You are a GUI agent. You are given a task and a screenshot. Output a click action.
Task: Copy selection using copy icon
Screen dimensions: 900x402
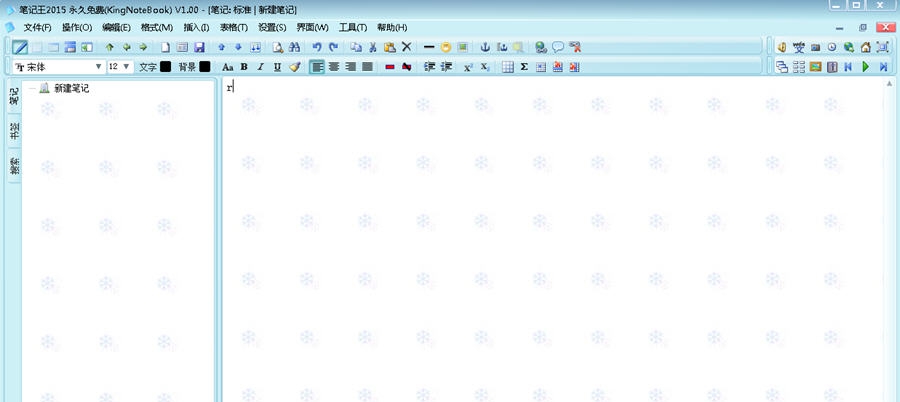pos(356,47)
